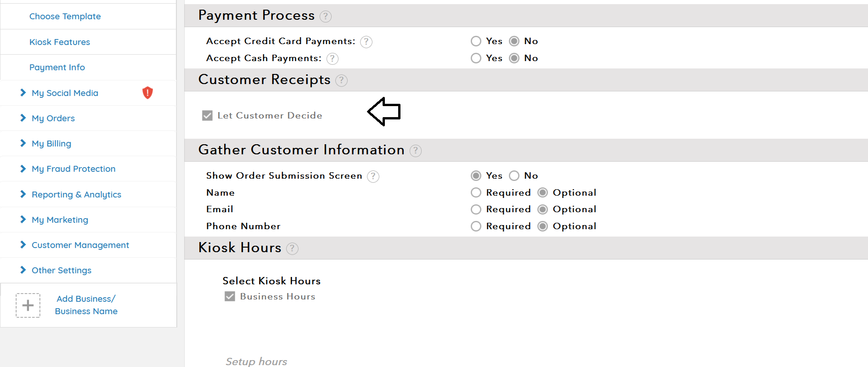This screenshot has width=868, height=367.
Task: Click the Accept Cash Payments help icon
Action: click(333, 59)
